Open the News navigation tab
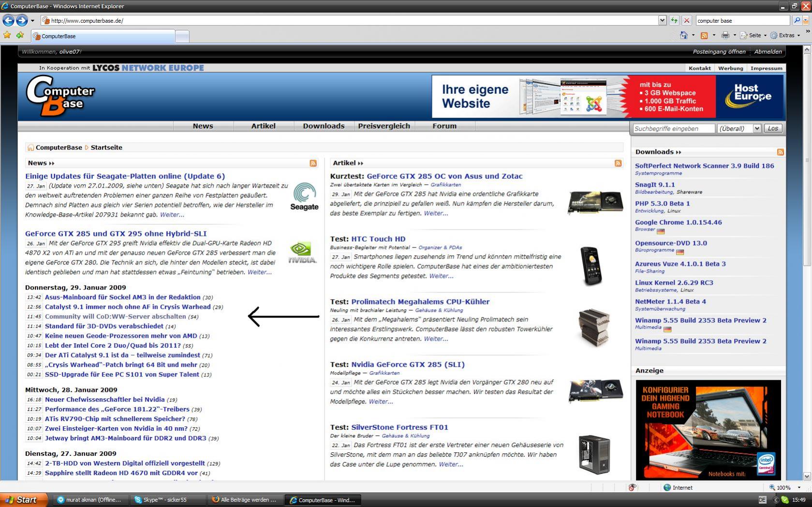This screenshot has width=812, height=507. pyautogui.click(x=203, y=126)
